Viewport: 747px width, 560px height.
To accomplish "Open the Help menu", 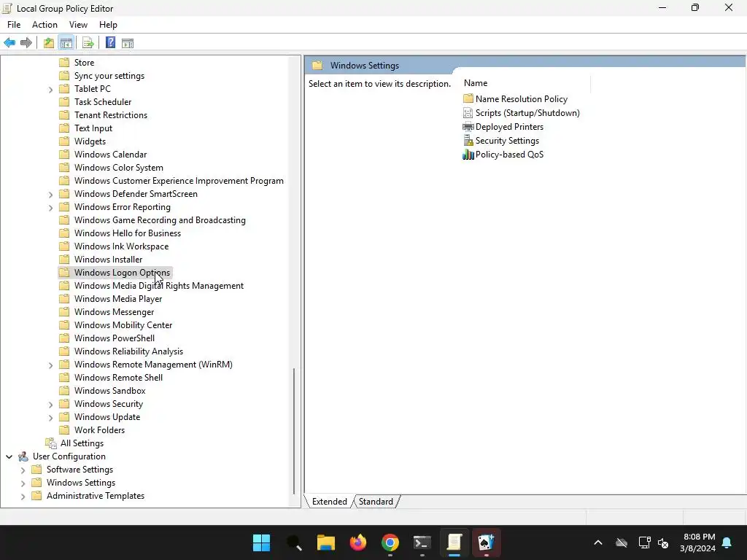I will click(108, 25).
